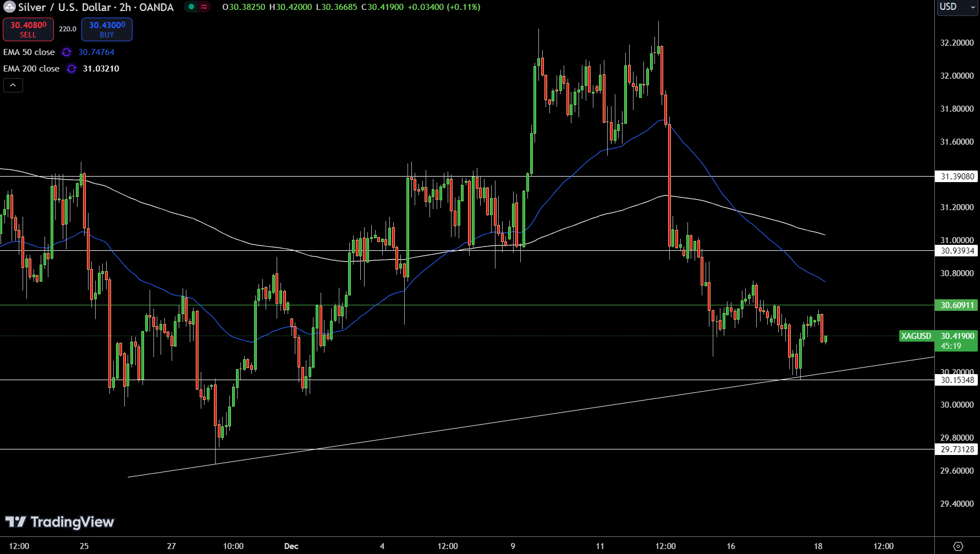The height and width of the screenshot is (554, 980).
Task: Click the 32.20000 price axis label
Action: 957,43
